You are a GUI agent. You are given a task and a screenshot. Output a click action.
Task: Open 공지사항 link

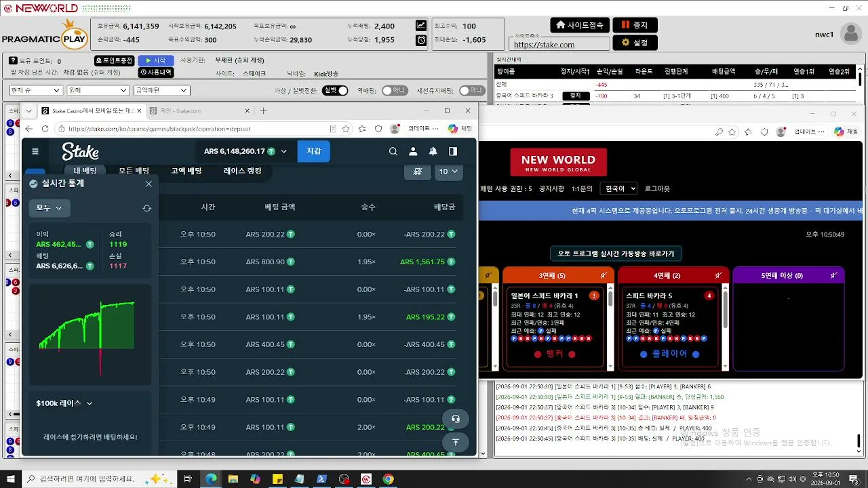tap(551, 188)
